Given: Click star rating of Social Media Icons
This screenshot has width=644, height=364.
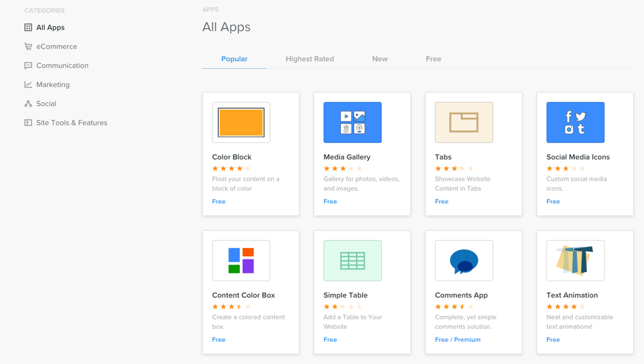Looking at the screenshot, I should (566, 169).
